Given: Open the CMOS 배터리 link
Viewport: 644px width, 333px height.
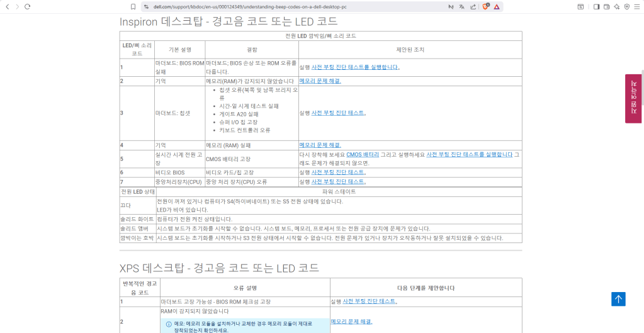Looking at the screenshot, I should 363,154.
